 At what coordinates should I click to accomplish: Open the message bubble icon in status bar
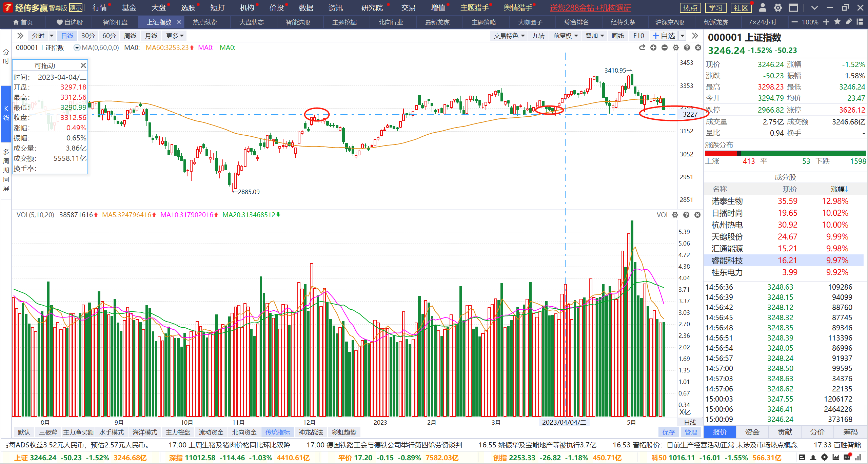[847, 457]
